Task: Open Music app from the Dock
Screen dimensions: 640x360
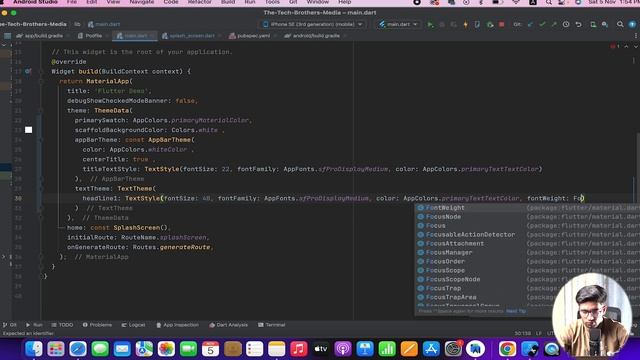Action: (x=298, y=349)
